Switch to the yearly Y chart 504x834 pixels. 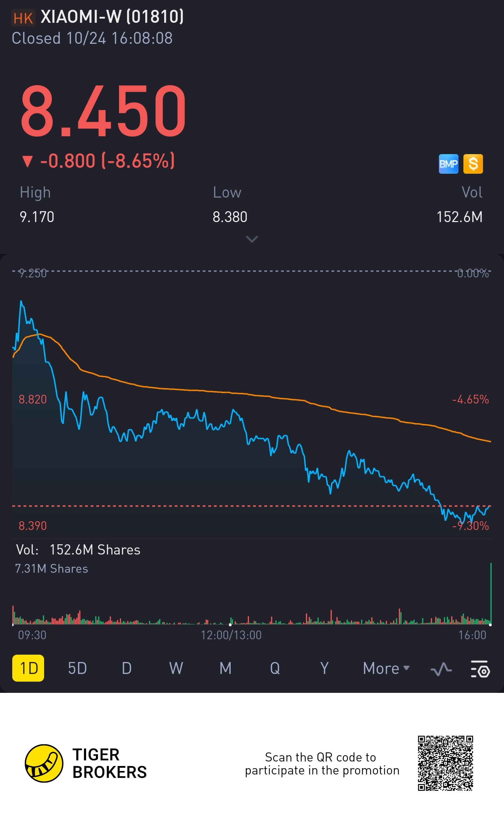(324, 668)
